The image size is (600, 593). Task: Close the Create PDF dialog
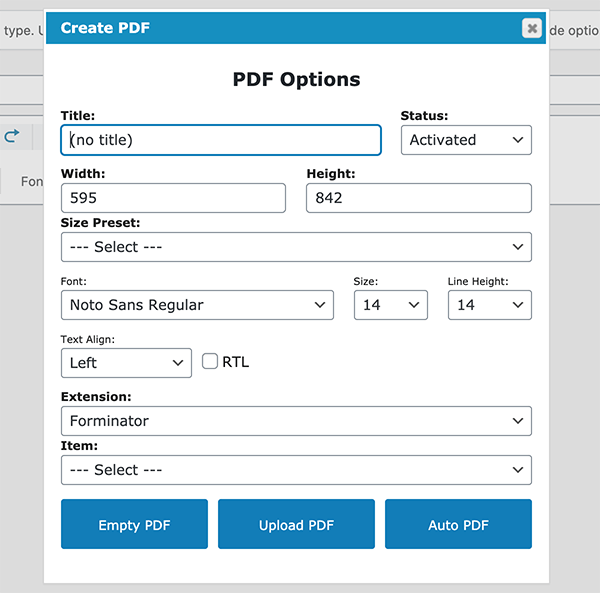(532, 28)
